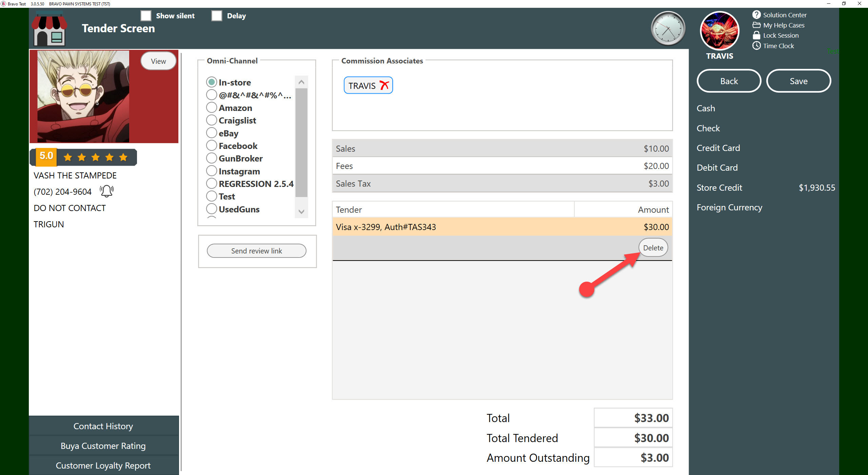Viewport: 868px width, 475px height.
Task: Open Solution Center help icon
Action: pos(756,15)
